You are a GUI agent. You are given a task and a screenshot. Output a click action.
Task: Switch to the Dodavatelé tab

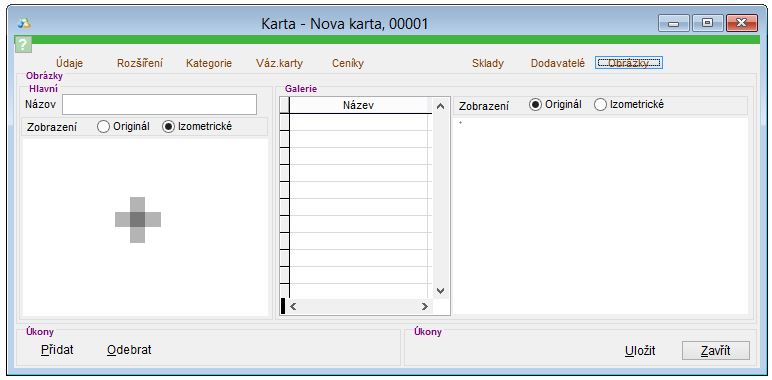pyautogui.click(x=558, y=63)
